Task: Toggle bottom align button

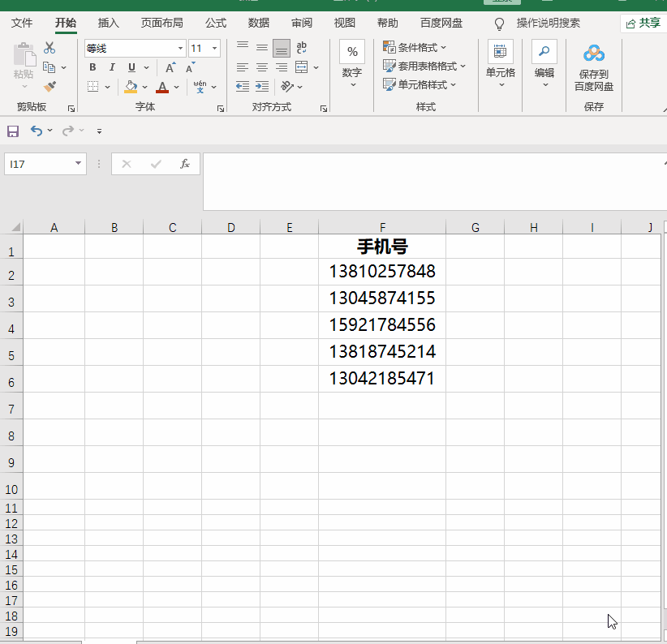Action: 282,48
